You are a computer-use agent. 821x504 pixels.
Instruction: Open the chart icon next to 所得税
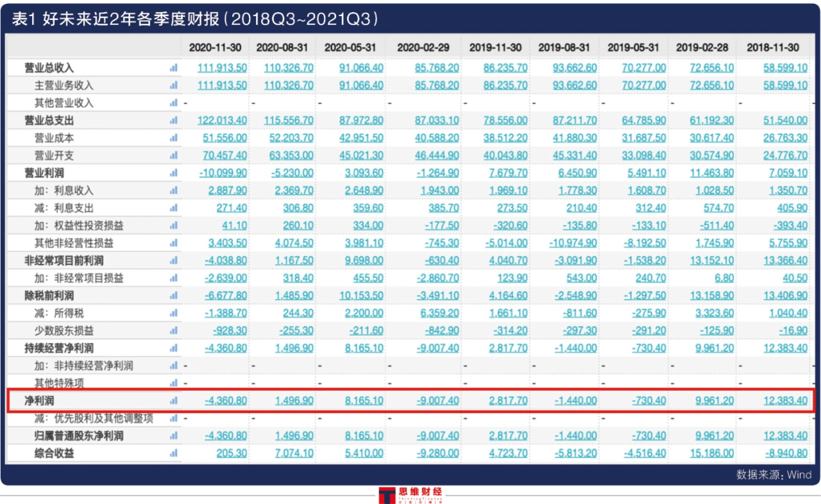tap(172, 314)
